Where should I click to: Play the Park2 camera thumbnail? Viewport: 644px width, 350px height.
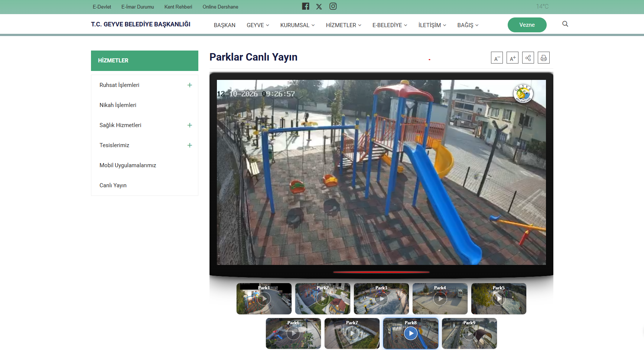[x=323, y=299]
